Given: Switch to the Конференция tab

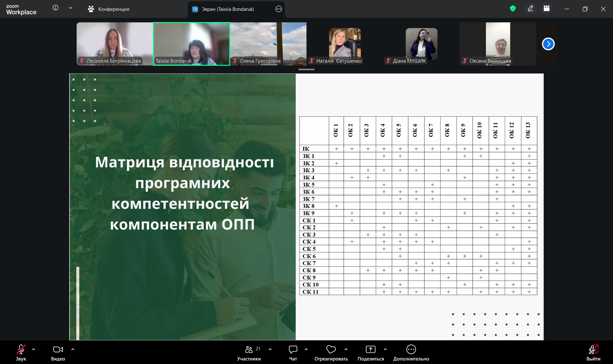Looking at the screenshot, I should click(109, 9).
